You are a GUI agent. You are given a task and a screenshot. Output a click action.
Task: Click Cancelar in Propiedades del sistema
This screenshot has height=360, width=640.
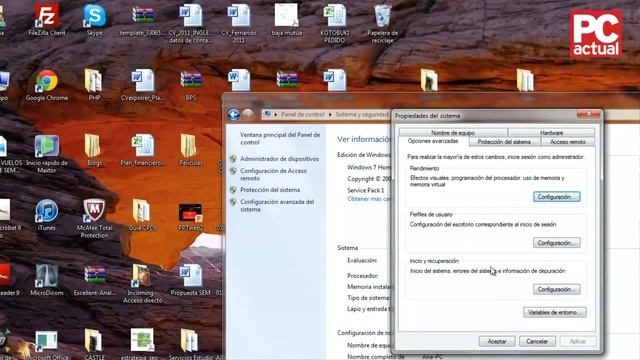click(x=537, y=341)
